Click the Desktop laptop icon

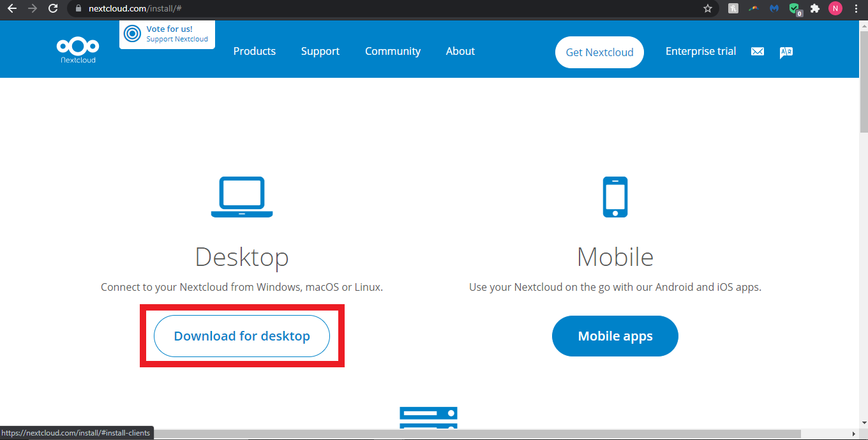point(242,197)
